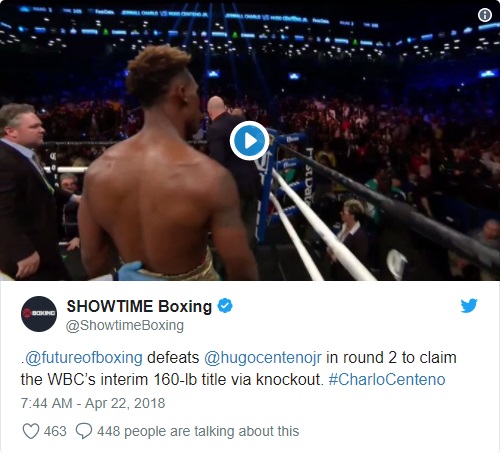502x453 pixels.
Task: Open tweet timestamp 7:44 AM Apr 22, 2018
Action: pos(93,403)
